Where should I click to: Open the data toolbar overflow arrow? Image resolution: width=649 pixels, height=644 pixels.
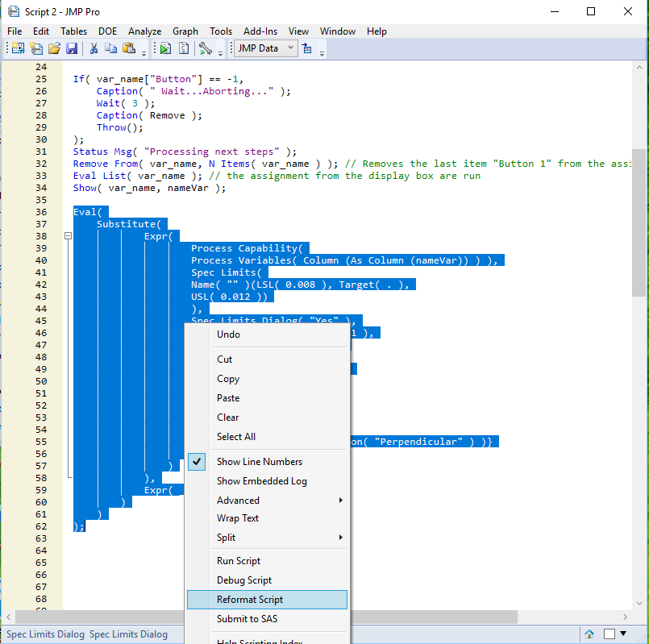coord(322,53)
